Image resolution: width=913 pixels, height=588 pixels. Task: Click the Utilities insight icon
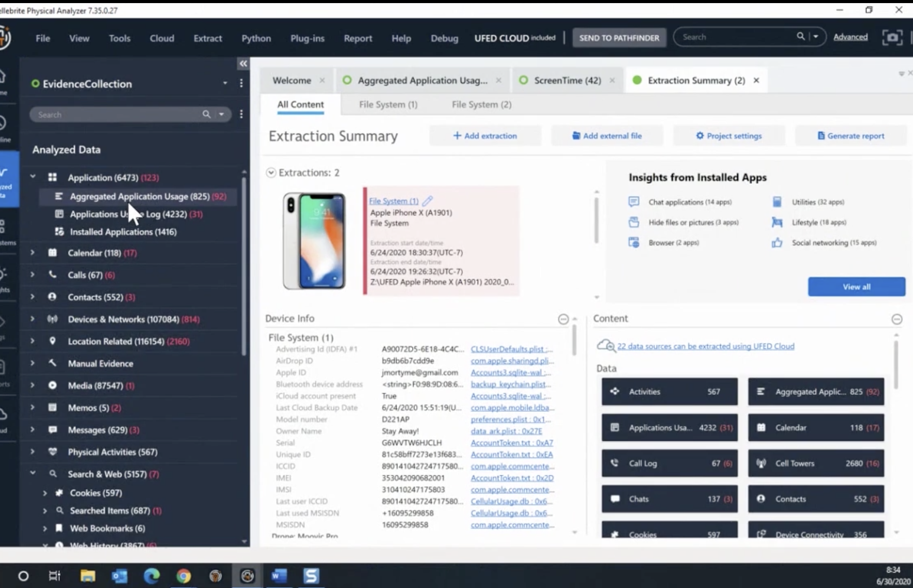point(777,202)
